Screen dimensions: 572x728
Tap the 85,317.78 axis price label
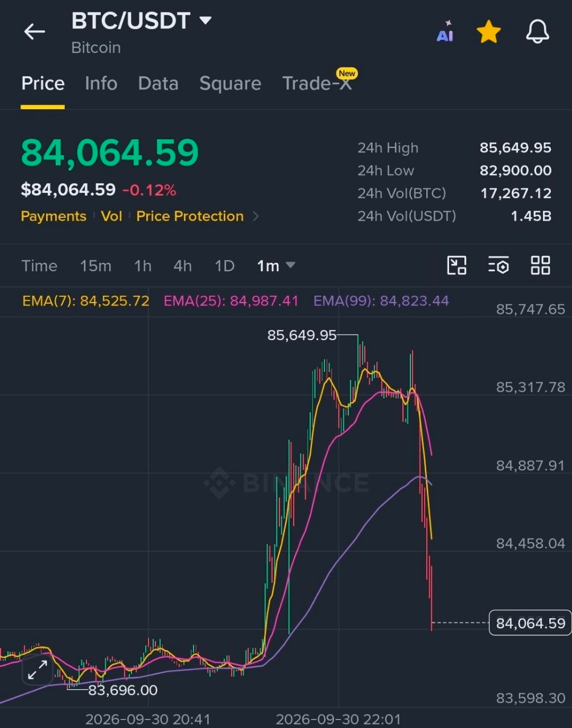click(530, 387)
